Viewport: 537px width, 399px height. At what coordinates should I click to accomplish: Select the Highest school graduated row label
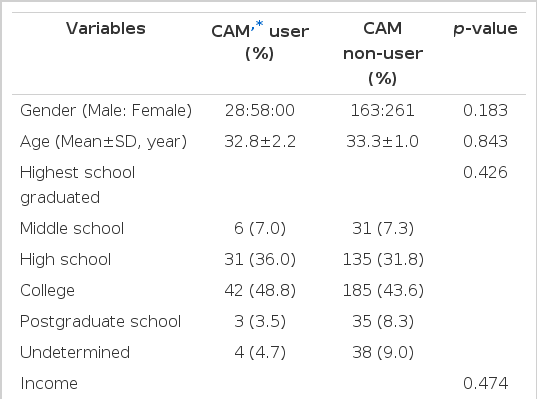point(77,185)
